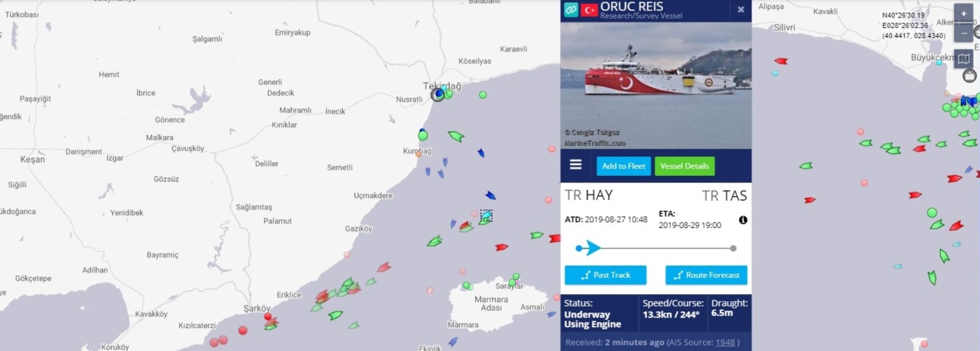Click the port marker icon below map layers
The image size is (980, 351).
[969, 76]
